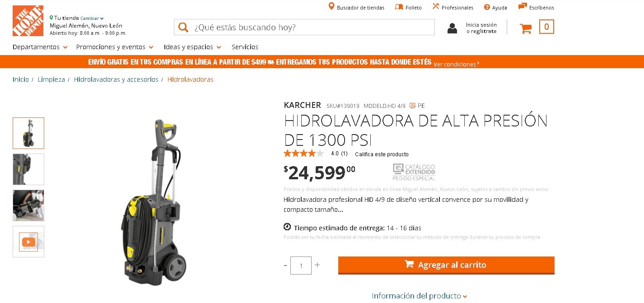Screen dimensions: 644x303
Task: Open the Folleto catalog icon
Action: coord(399,7)
